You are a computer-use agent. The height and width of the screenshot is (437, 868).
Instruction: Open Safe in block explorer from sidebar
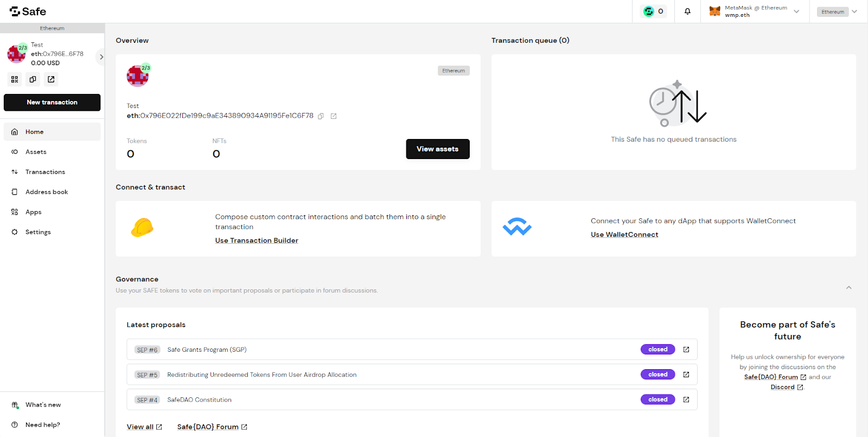click(51, 79)
